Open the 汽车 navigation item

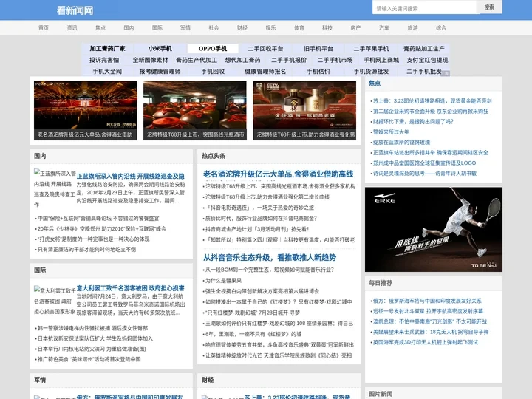(x=384, y=28)
